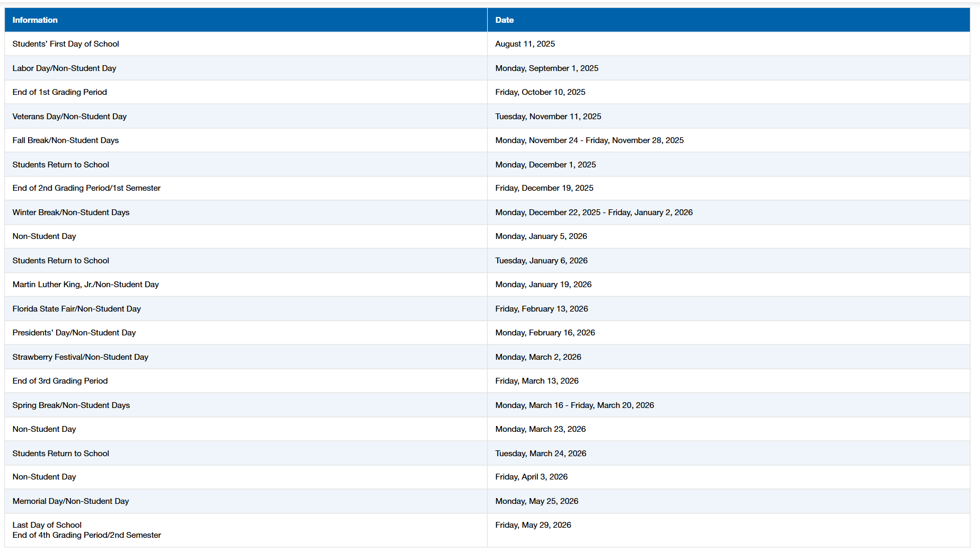Select the Students' First Day of School row
The image size is (980, 559).
[66, 44]
